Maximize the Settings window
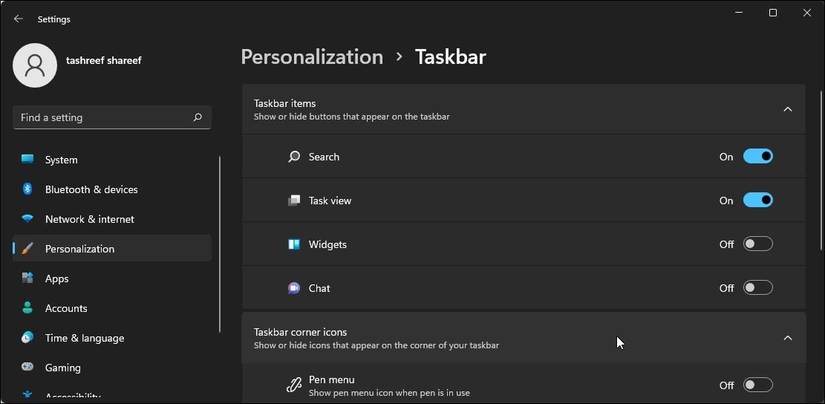825x404 pixels. point(773,13)
